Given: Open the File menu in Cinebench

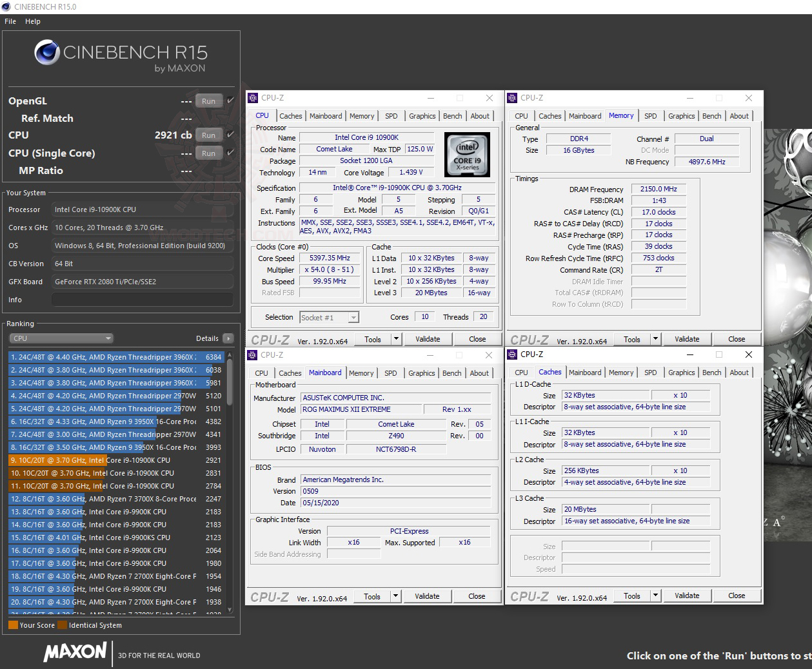Looking at the screenshot, I should coord(10,21).
